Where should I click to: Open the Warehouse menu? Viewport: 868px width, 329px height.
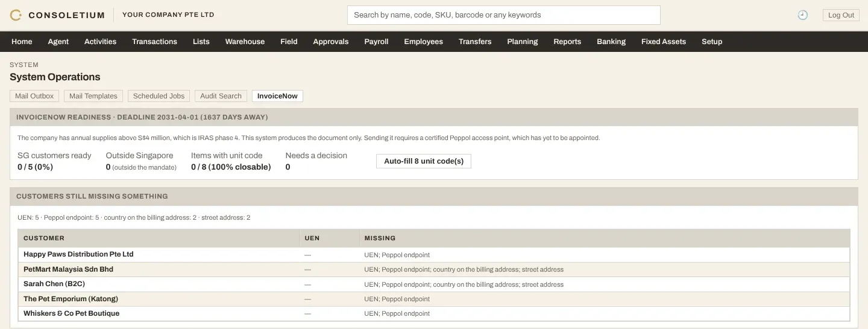pos(245,42)
